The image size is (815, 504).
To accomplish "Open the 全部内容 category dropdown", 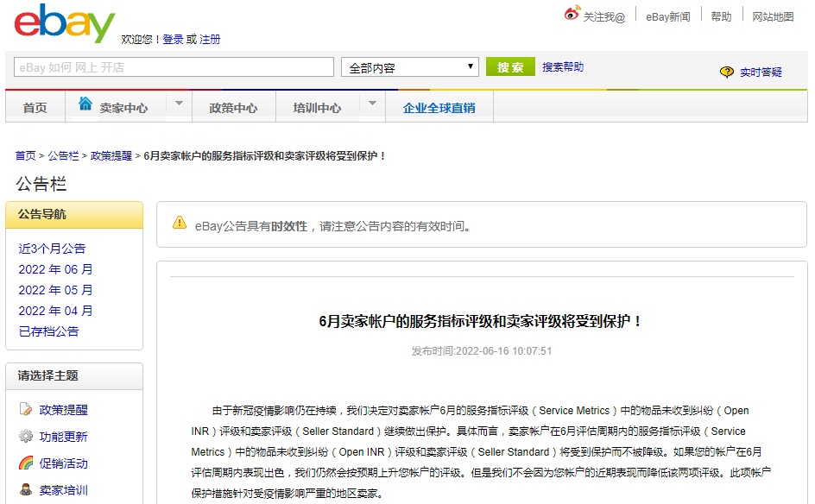I will coord(409,66).
